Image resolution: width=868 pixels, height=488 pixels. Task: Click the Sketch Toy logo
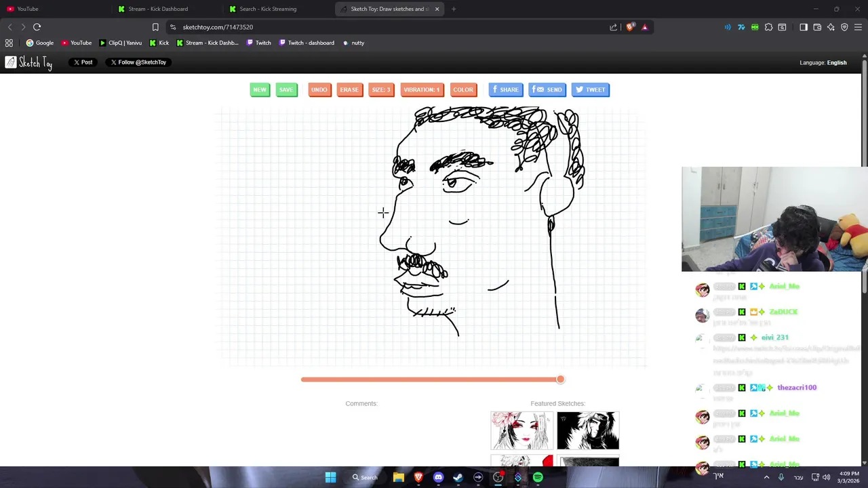point(28,62)
